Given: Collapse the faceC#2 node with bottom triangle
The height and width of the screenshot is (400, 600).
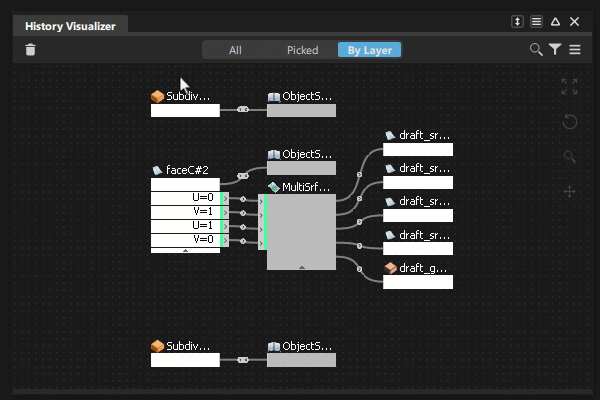Looking at the screenshot, I should click(x=185, y=251).
